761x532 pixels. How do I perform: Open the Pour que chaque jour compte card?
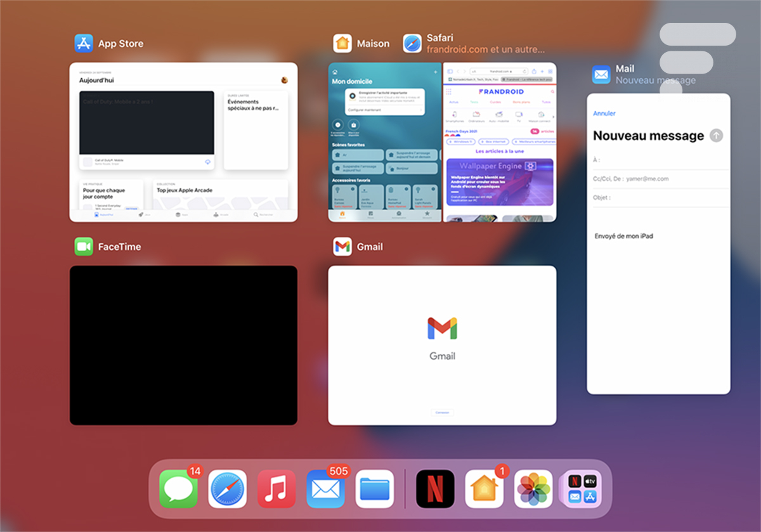click(112, 194)
